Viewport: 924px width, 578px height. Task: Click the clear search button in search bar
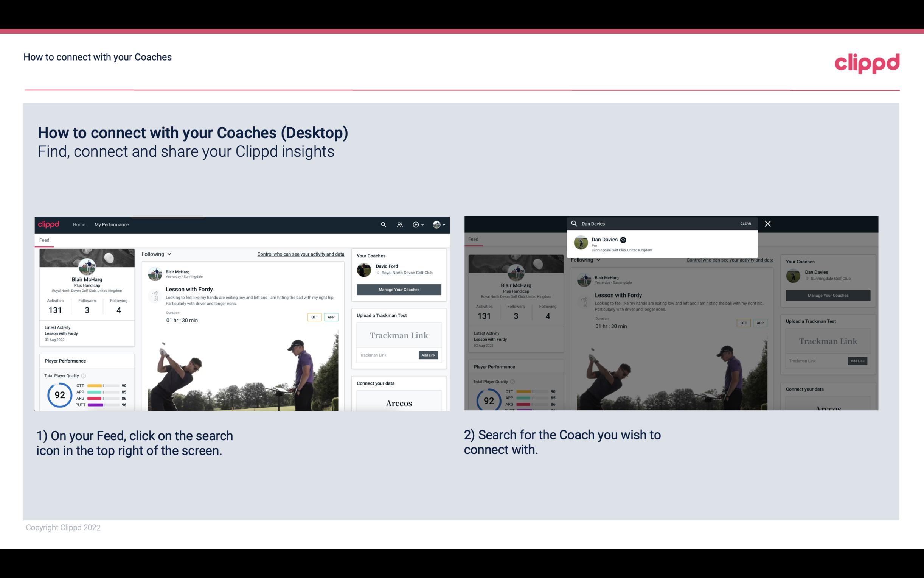746,223
